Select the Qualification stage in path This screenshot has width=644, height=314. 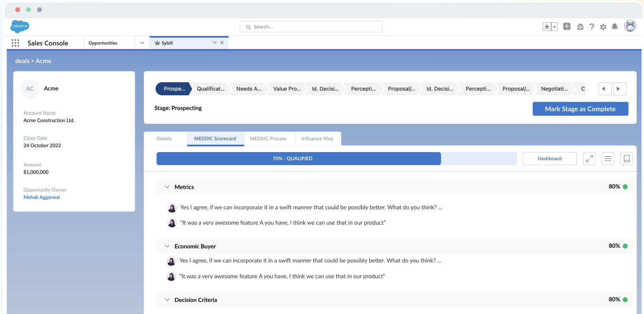(x=210, y=89)
